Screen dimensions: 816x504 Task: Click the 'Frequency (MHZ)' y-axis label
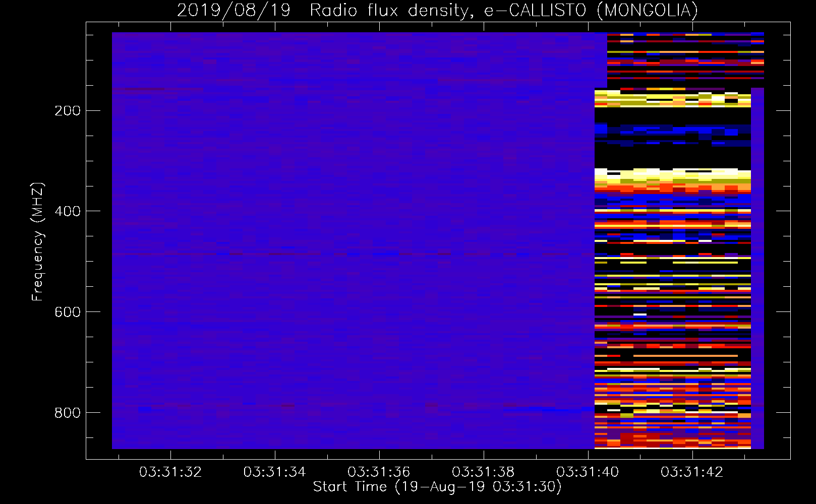(x=38, y=241)
